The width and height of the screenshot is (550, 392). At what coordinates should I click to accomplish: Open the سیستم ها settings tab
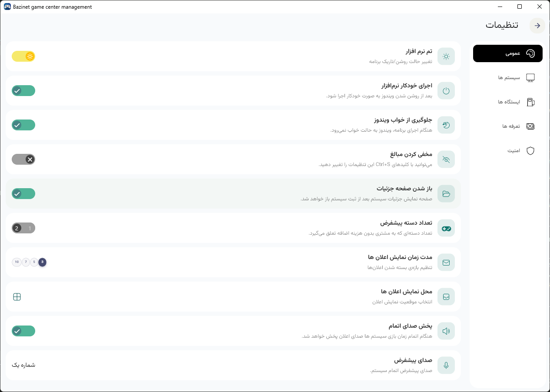coord(508,78)
